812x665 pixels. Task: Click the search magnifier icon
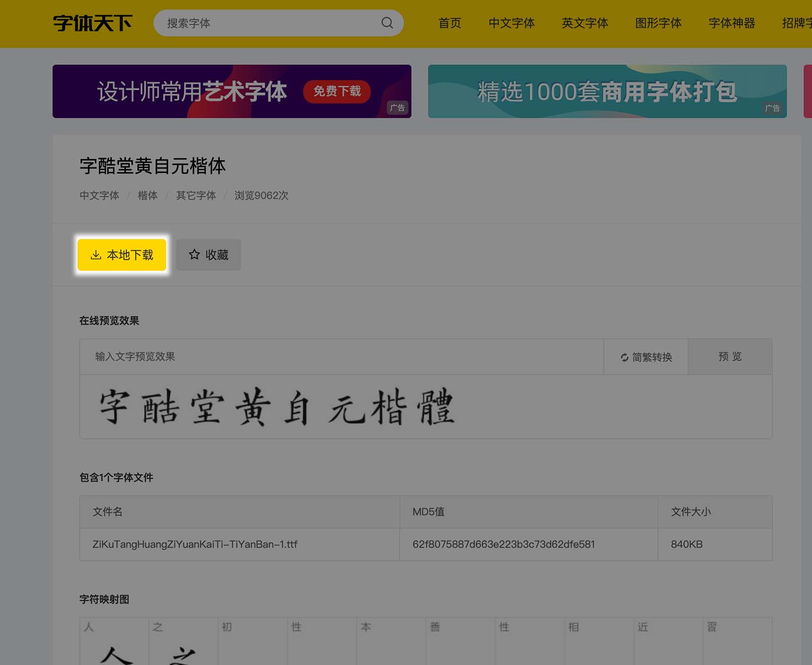point(387,23)
